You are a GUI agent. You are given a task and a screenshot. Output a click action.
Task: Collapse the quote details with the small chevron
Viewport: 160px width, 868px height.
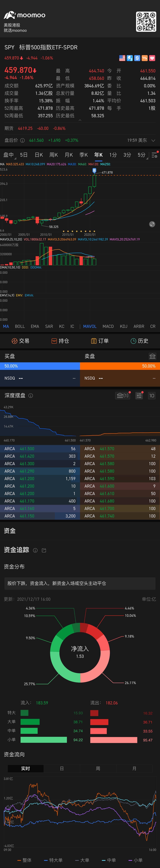80,120
